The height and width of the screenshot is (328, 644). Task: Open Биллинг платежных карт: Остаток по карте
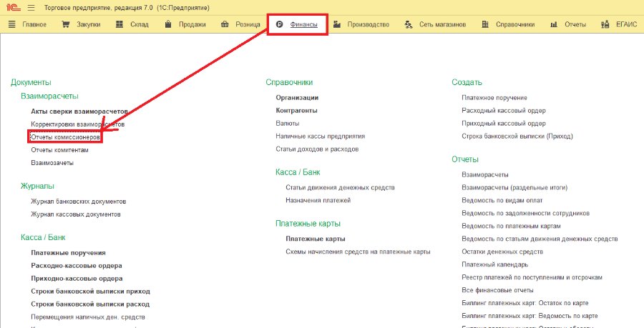point(525,303)
